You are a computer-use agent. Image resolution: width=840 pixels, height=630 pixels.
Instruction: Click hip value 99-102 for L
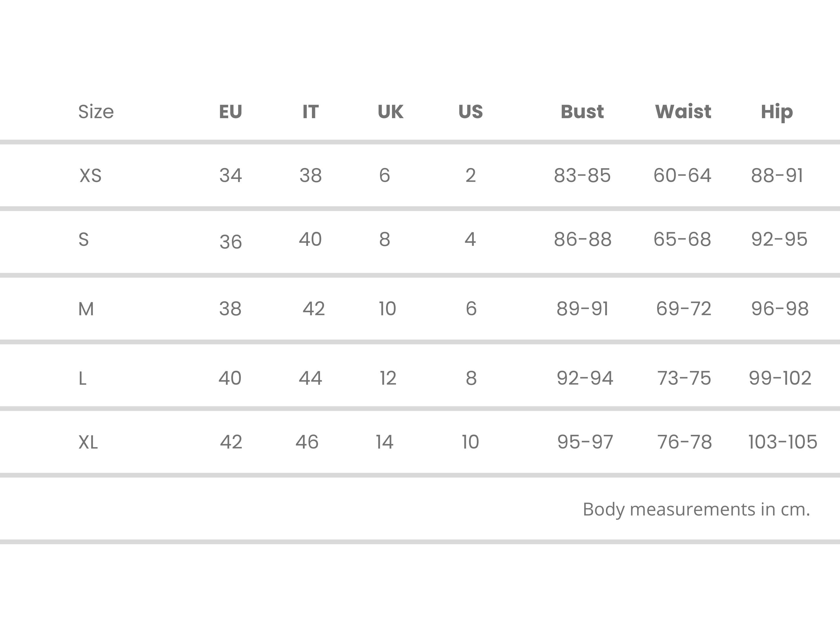(x=780, y=378)
